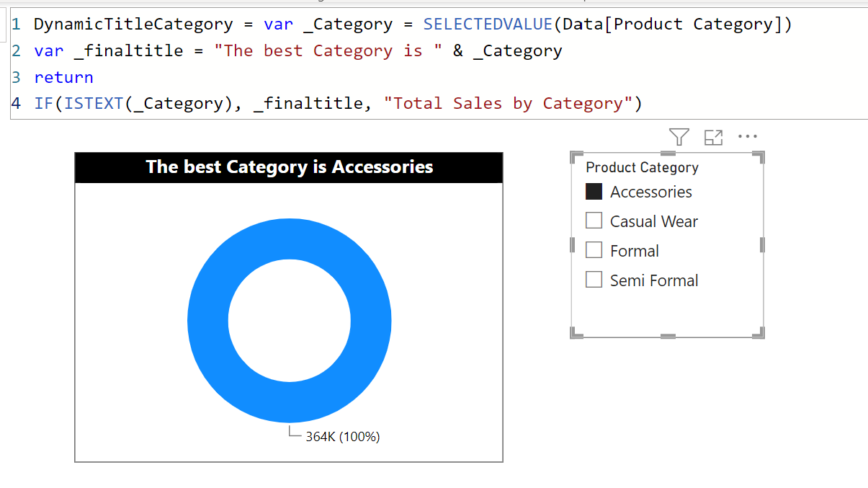Click the 'Formal' slicer label
This screenshot has height=488, width=868.
(x=634, y=251)
